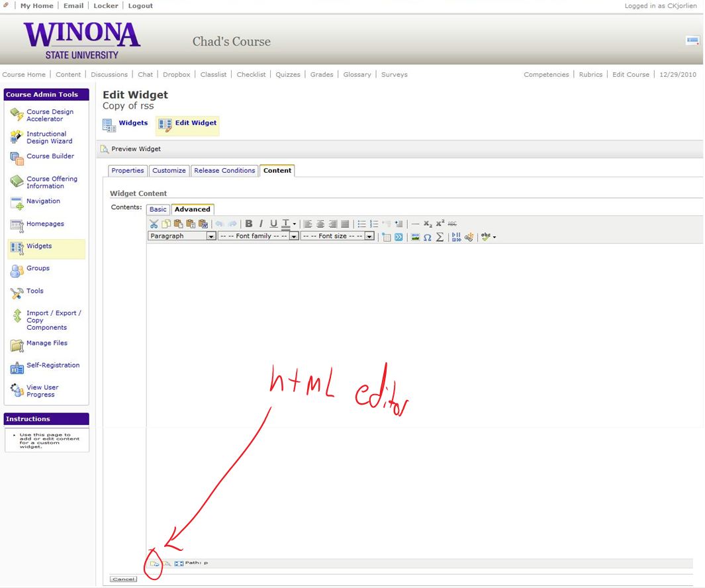Screen dimensions: 705x588
Task: Open the equation editor Sigma icon
Action: coord(440,236)
